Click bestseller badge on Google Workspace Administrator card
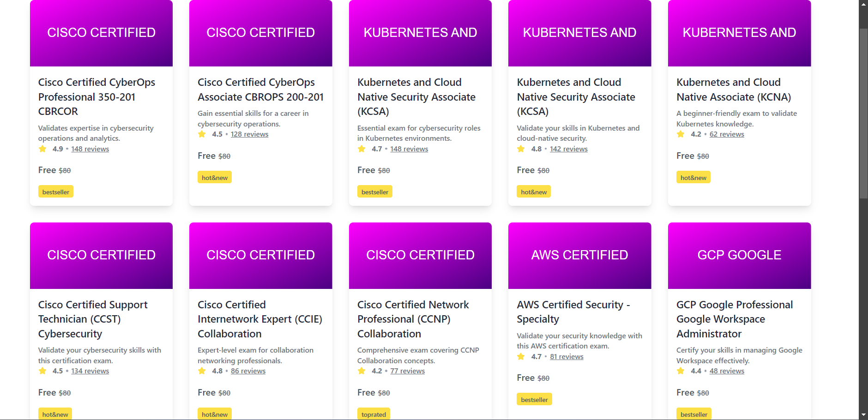 [694, 414]
